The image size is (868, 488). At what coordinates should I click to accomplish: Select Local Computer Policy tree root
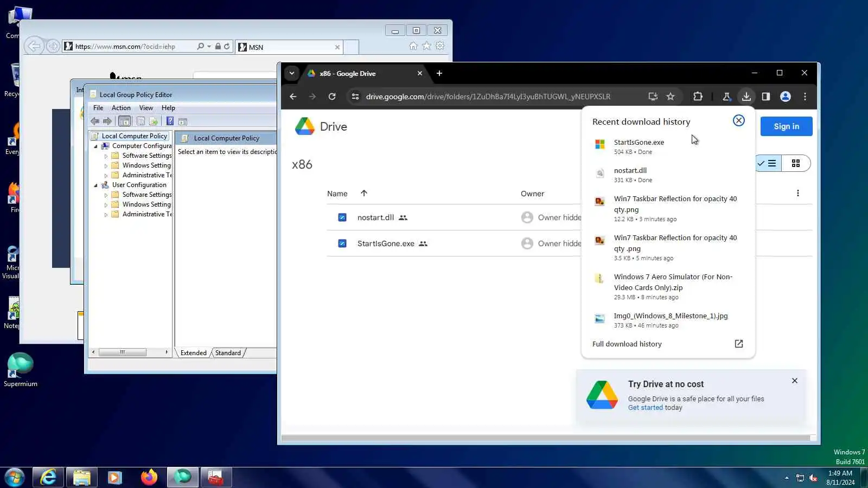pyautogui.click(x=135, y=136)
